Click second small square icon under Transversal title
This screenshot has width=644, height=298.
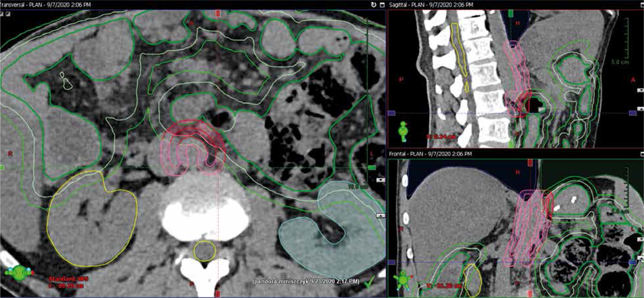coord(8,14)
